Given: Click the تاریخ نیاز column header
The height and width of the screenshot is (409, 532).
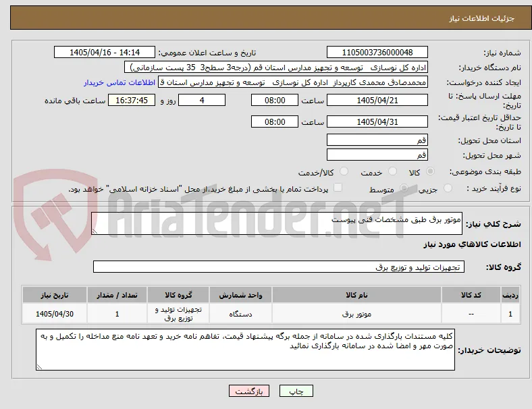Looking at the screenshot, I should (55, 295).
